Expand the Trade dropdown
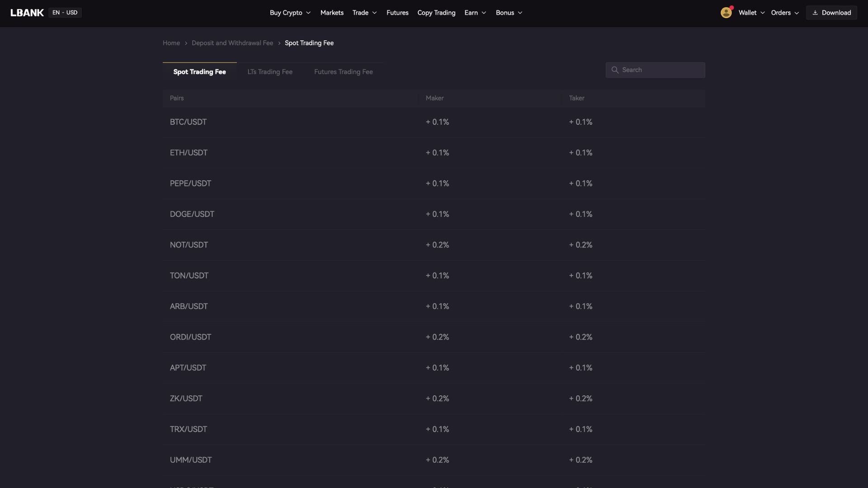This screenshot has height=488, width=868. coord(364,12)
